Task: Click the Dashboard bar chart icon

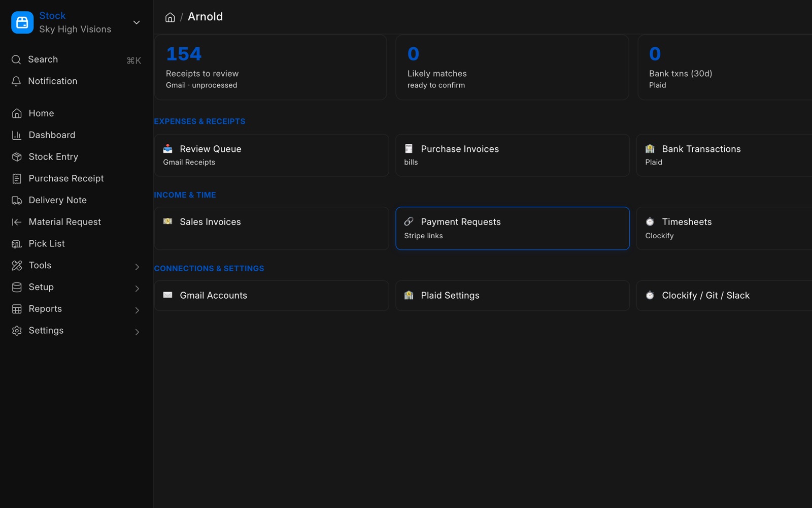Action: coord(17,135)
